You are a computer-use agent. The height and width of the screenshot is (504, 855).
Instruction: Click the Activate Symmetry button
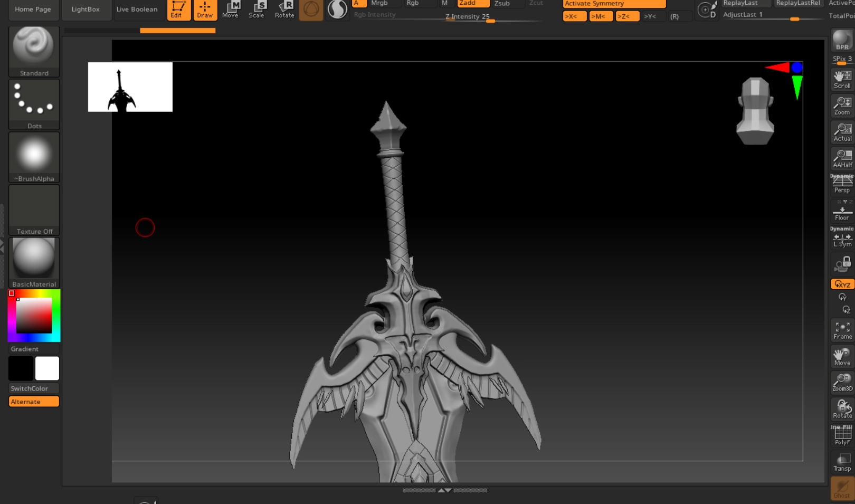614,4
